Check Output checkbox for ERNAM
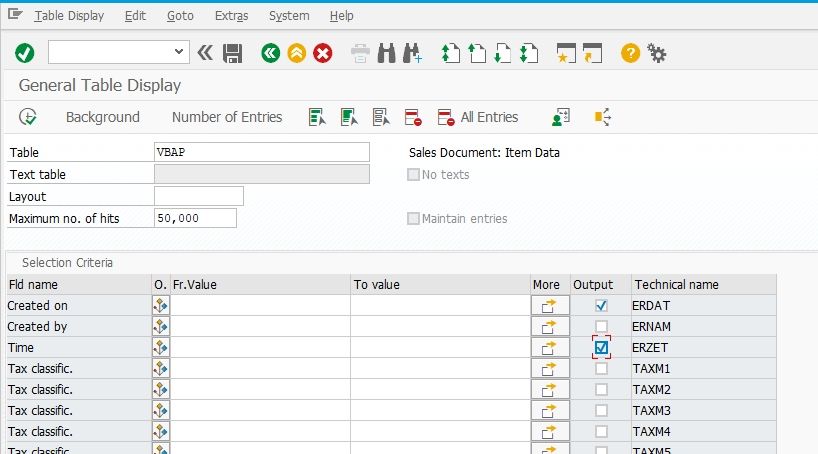Image resolution: width=818 pixels, height=454 pixels. click(x=601, y=326)
